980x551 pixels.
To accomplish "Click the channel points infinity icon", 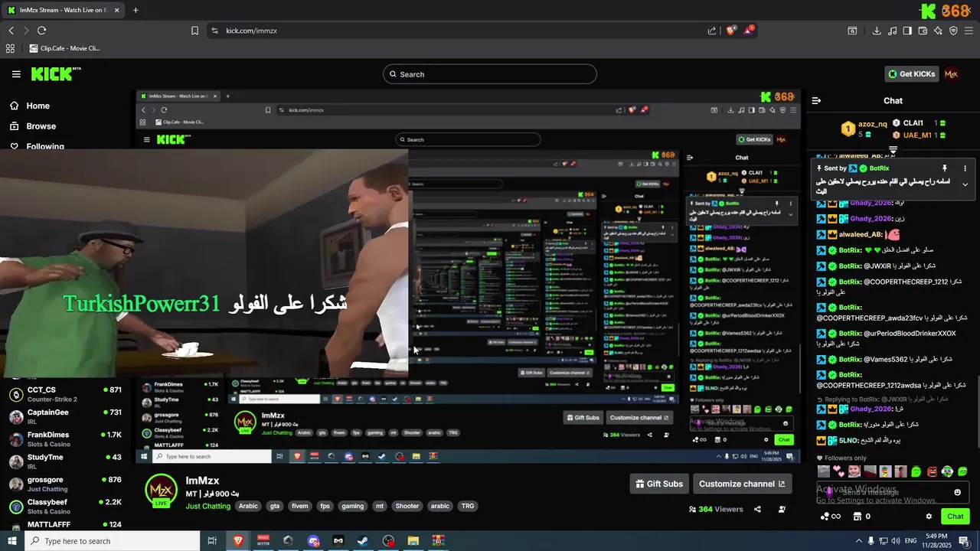I will pos(830,517).
